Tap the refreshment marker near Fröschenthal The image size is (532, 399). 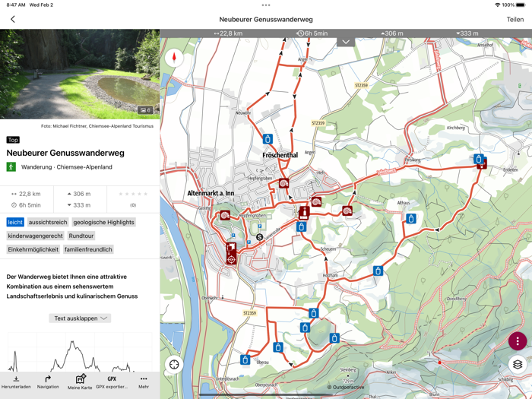(x=268, y=139)
